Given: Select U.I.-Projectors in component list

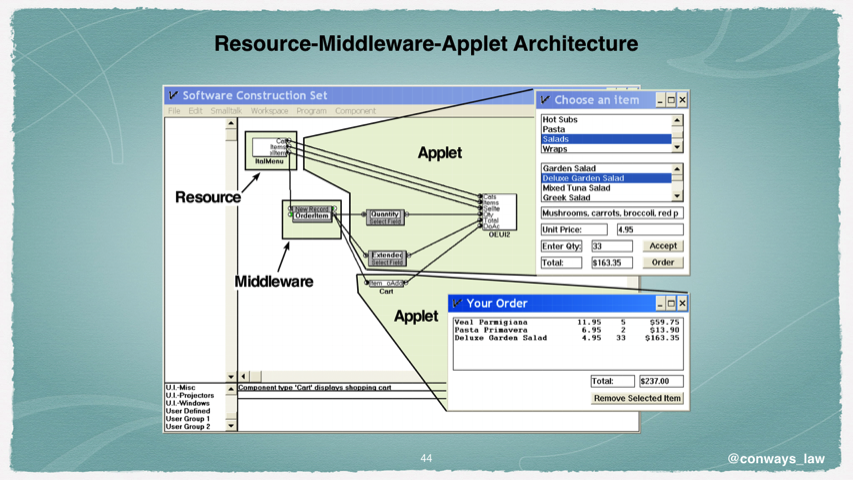Looking at the screenshot, I should (190, 395).
